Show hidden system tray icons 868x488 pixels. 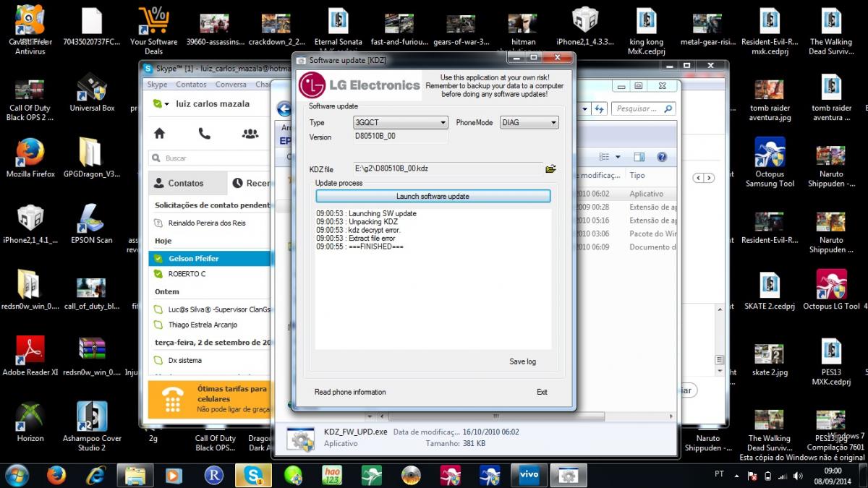coord(737,475)
